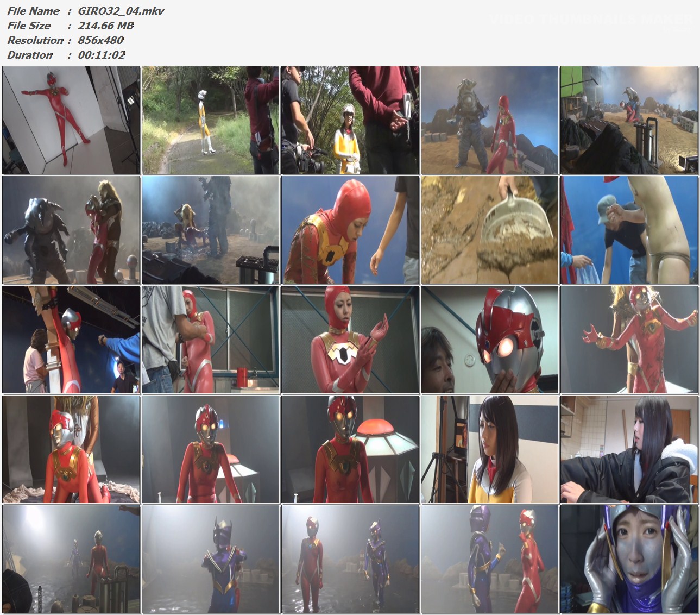Click the 'Resolution' label
This screenshot has height=615, width=700.
pos(35,40)
